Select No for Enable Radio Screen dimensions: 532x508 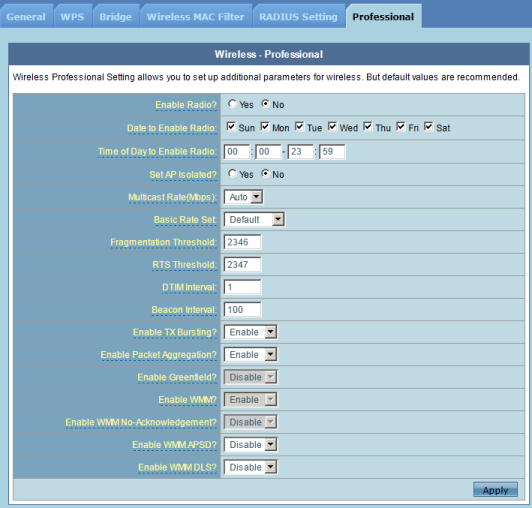[x=265, y=104]
